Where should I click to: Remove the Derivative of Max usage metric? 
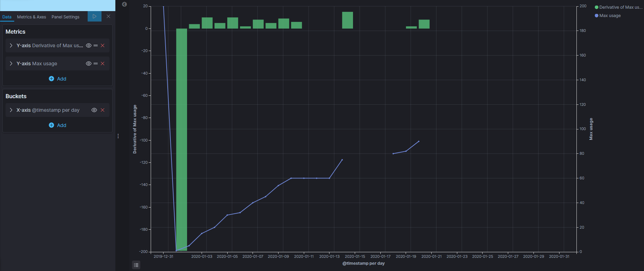tap(103, 45)
